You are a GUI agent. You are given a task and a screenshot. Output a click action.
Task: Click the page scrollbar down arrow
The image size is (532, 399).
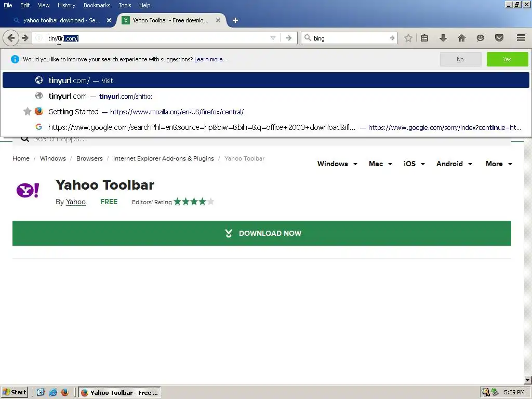coord(528,380)
